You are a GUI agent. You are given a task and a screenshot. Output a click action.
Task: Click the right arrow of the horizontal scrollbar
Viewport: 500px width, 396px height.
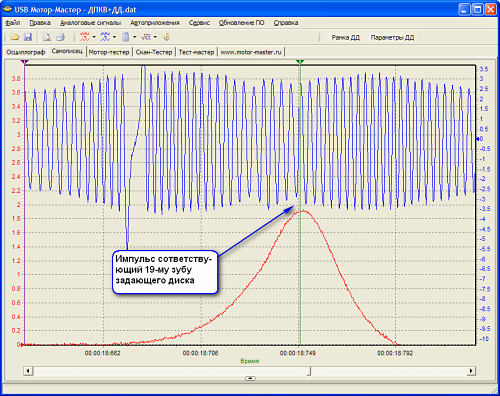pyautogui.click(x=471, y=371)
